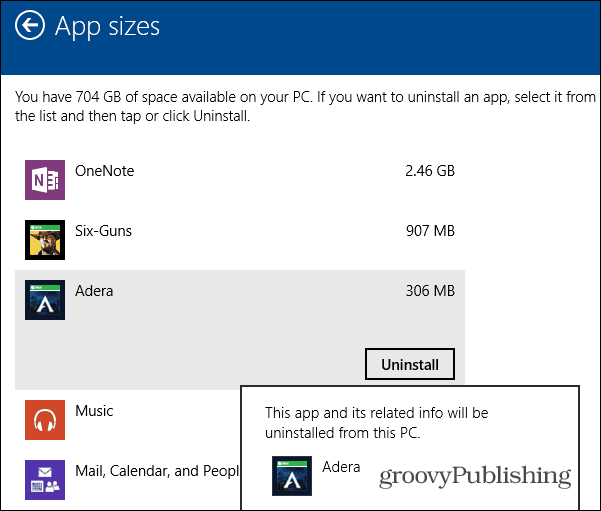Click the 306 MB size of Adera
The image size is (601, 511).
tap(430, 291)
